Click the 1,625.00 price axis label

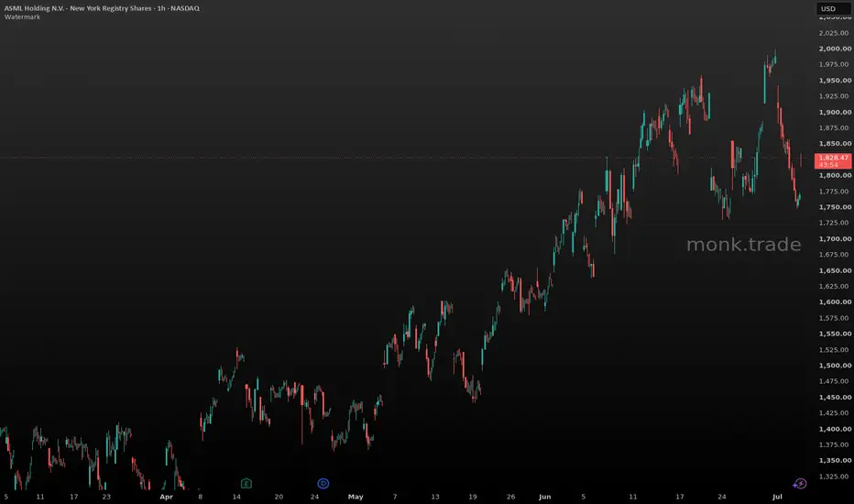pyautogui.click(x=834, y=286)
